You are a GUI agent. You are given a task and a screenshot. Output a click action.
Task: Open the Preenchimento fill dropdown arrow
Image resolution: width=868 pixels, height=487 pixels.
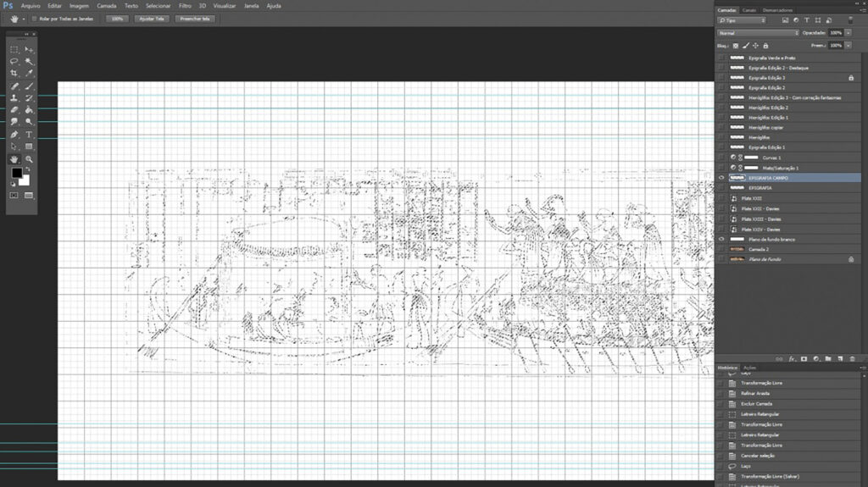click(x=848, y=46)
